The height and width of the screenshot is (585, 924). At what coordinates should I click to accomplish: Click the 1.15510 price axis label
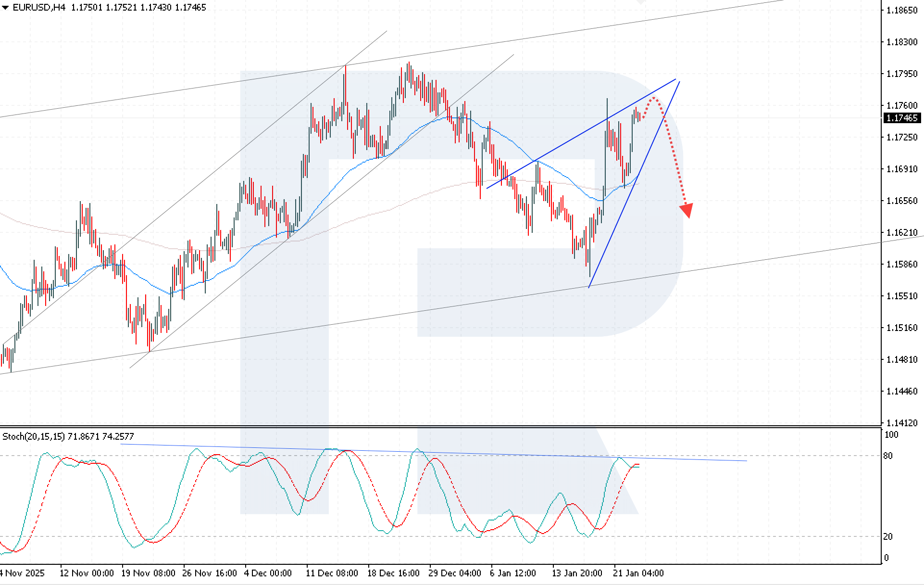click(902, 296)
